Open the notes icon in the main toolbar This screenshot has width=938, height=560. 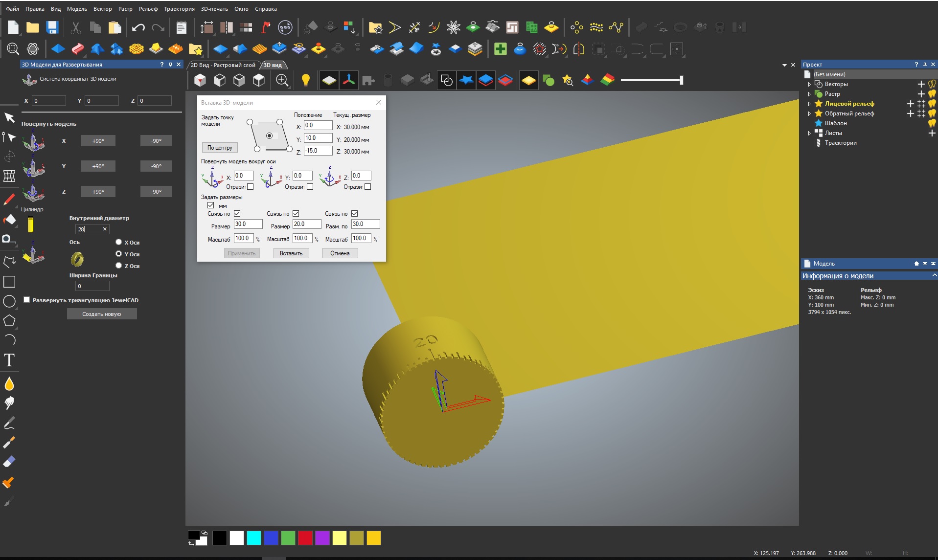pyautogui.click(x=181, y=27)
